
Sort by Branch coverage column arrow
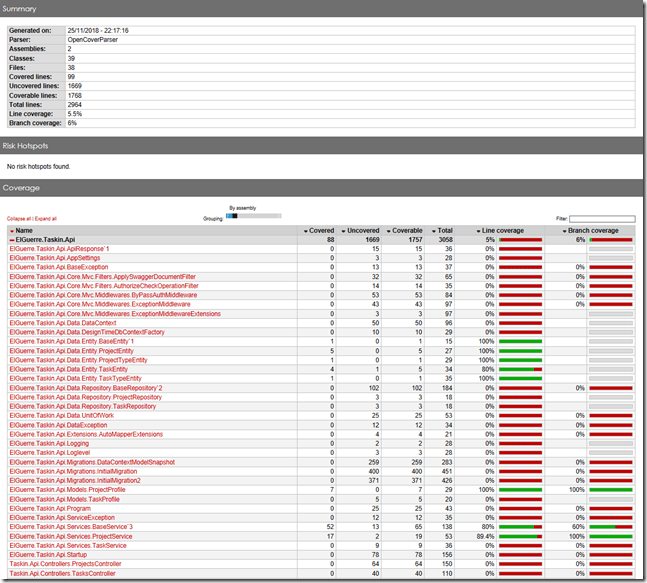click(567, 231)
